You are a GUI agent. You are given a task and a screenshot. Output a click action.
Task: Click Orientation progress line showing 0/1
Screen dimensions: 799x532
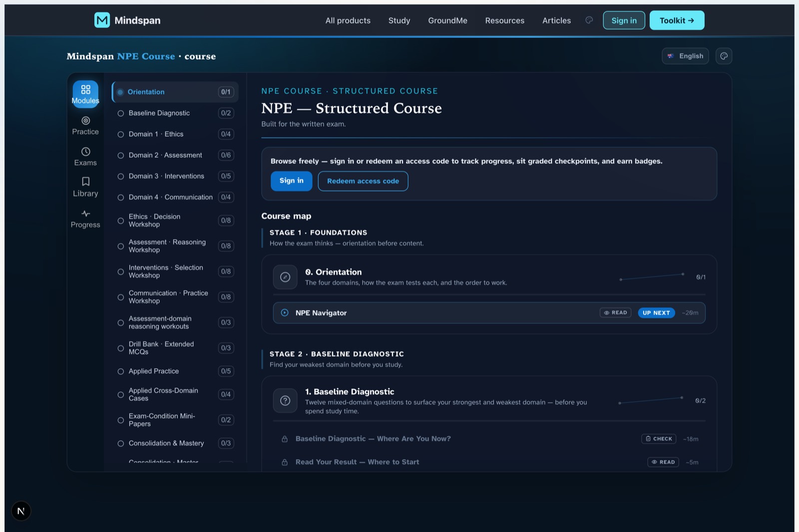tap(652, 277)
